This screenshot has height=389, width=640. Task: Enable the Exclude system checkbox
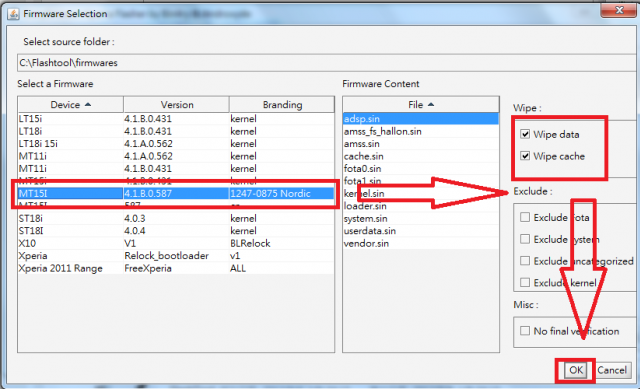coord(525,239)
